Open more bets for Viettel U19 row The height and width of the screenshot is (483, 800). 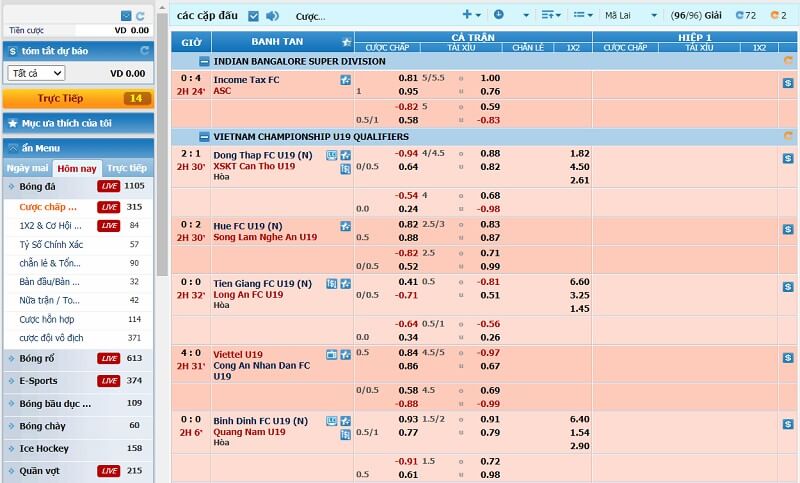(x=788, y=358)
